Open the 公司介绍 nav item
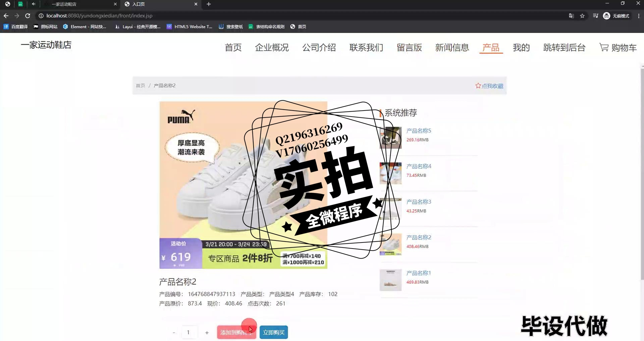 click(319, 48)
